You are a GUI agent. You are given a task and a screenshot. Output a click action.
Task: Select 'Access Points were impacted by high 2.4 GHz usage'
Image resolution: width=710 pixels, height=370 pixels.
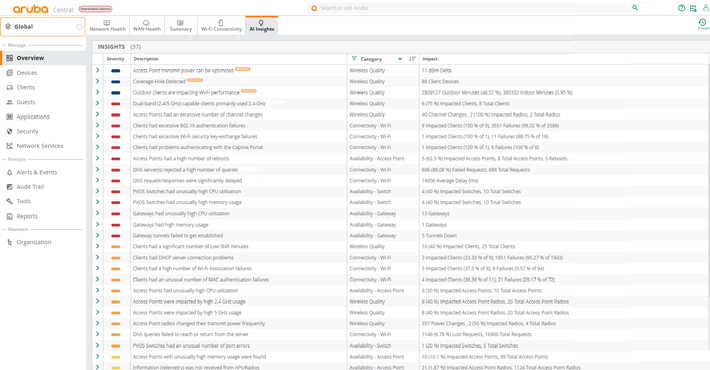tap(189, 301)
